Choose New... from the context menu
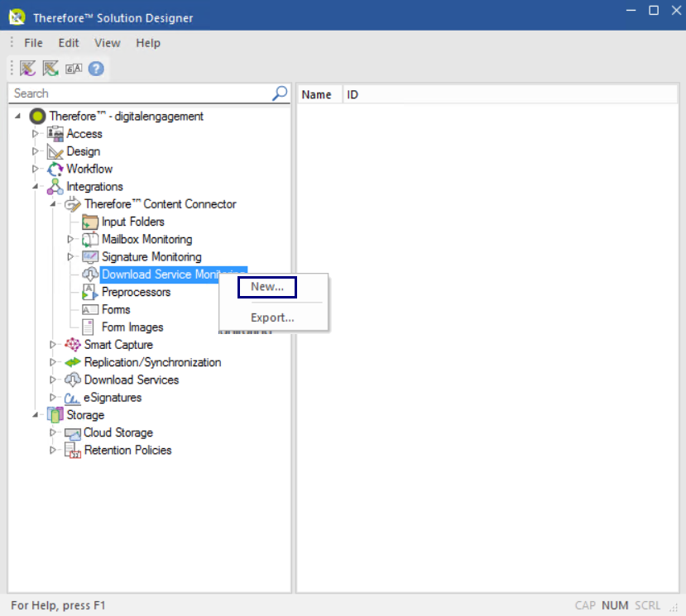This screenshot has width=686, height=616. [267, 287]
